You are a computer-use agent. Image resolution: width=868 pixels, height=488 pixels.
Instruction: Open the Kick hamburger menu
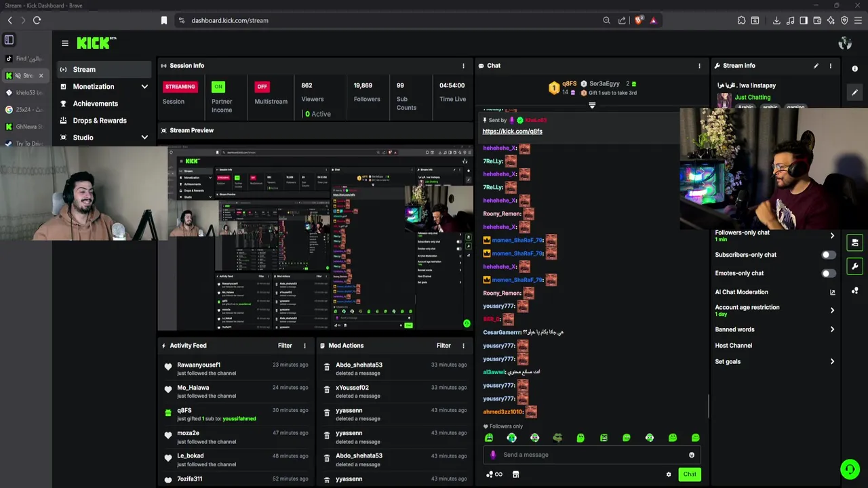click(x=65, y=43)
